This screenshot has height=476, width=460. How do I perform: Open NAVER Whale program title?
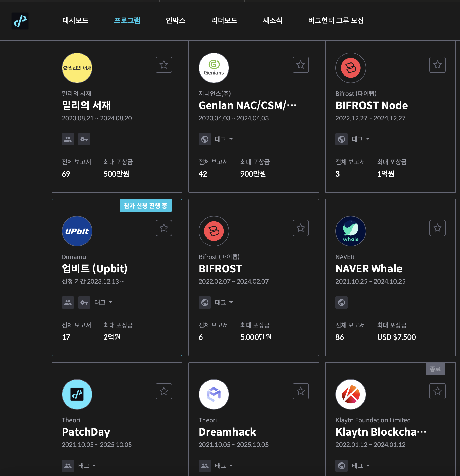(x=369, y=269)
